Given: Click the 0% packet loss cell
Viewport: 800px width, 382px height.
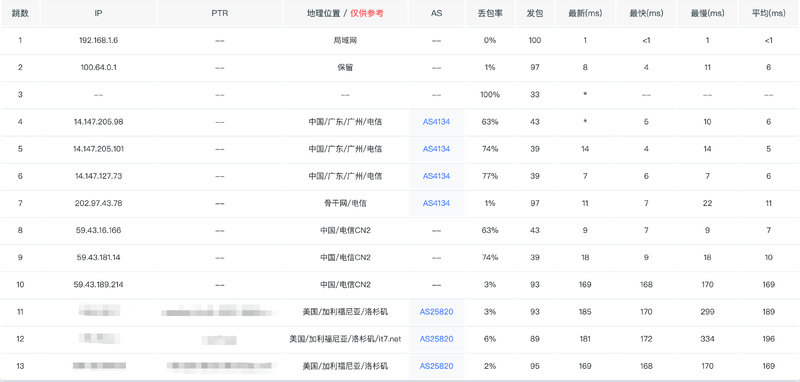Looking at the screenshot, I should click(490, 40).
